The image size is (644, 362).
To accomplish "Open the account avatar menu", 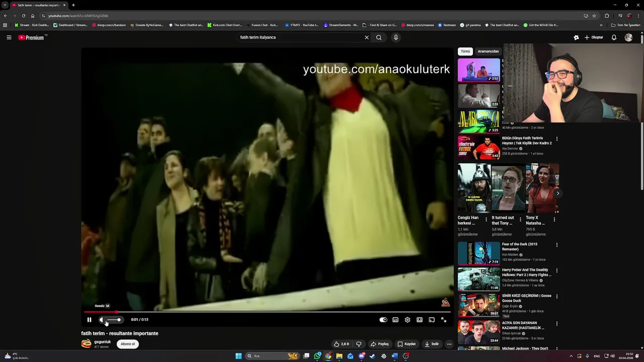I will click(628, 37).
